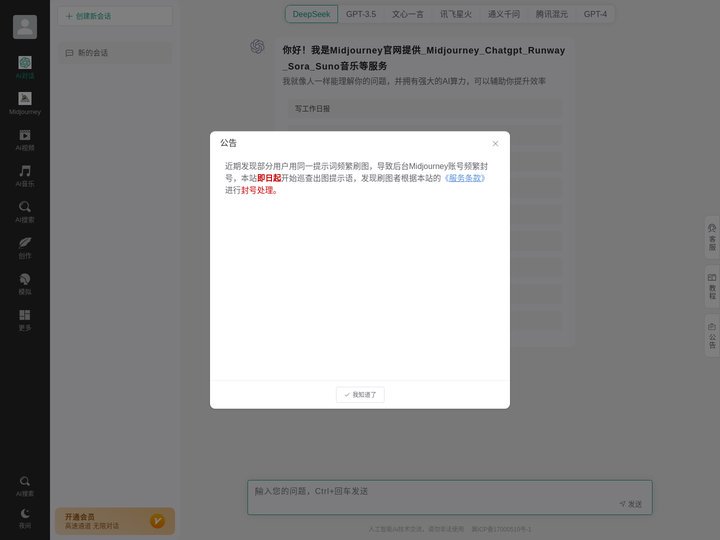This screenshot has width=720, height=540.
Task: Open the 《服务条款》 link in the announcement
Action: point(465,178)
